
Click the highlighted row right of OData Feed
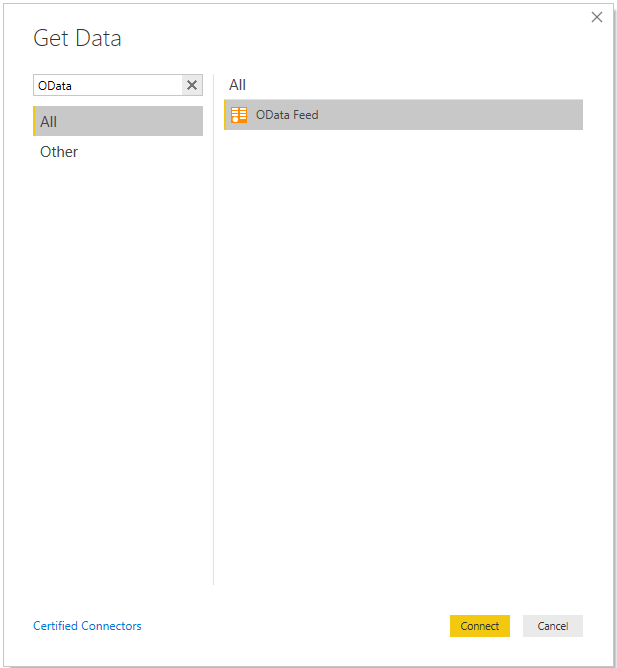click(x=450, y=115)
